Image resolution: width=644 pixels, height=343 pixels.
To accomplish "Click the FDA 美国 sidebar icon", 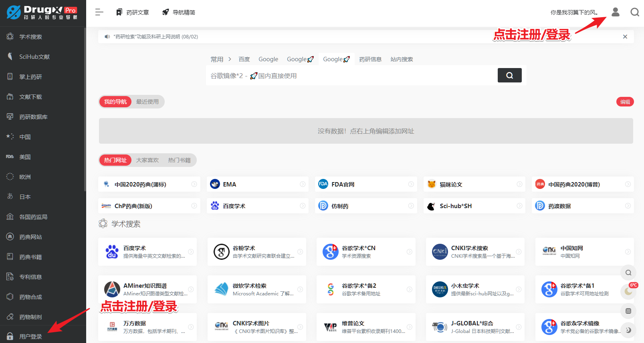I will 10,156.
